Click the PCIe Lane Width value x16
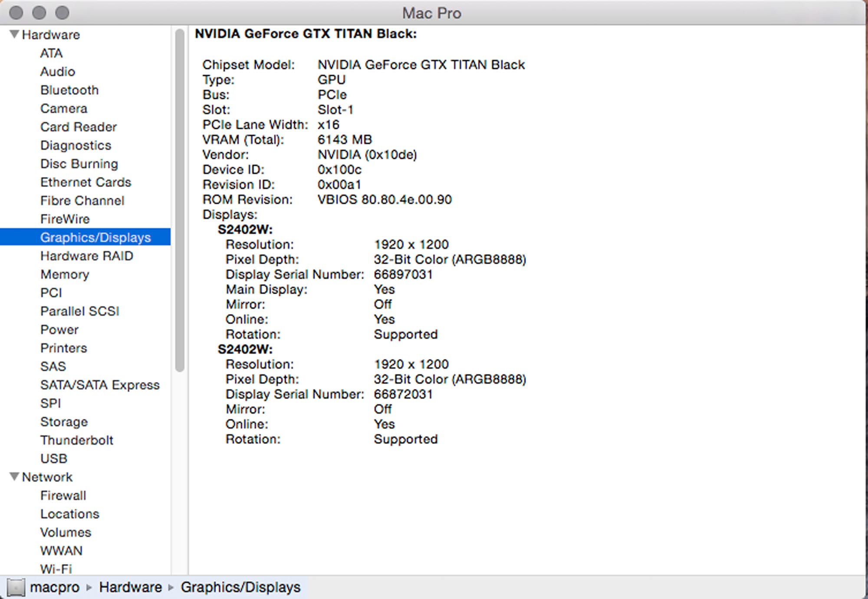This screenshot has height=599, width=868. [x=329, y=125]
